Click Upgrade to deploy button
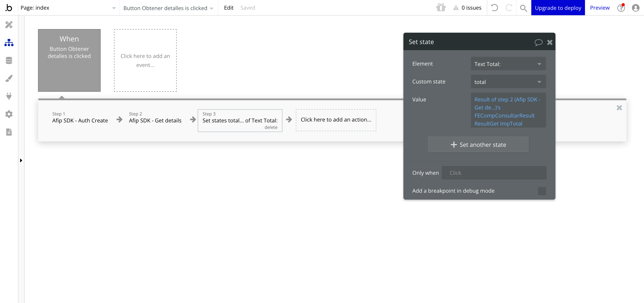Viewport: 644px width, 303px height. 558,8
